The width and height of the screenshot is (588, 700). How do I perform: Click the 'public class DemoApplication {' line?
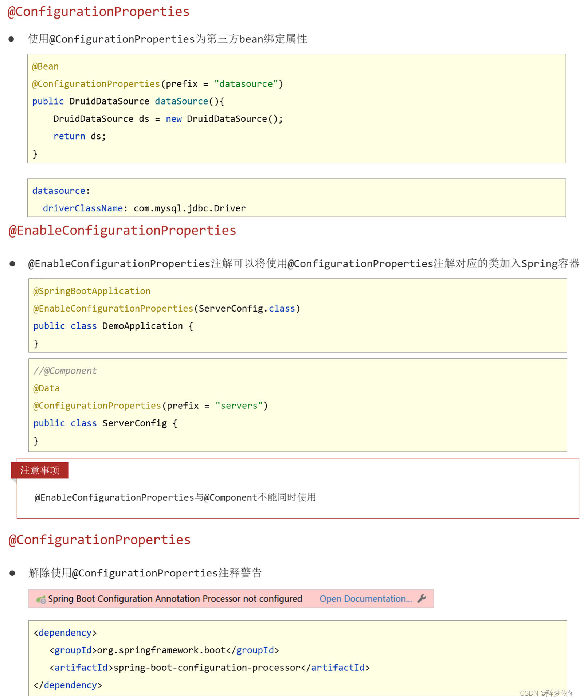(x=113, y=326)
